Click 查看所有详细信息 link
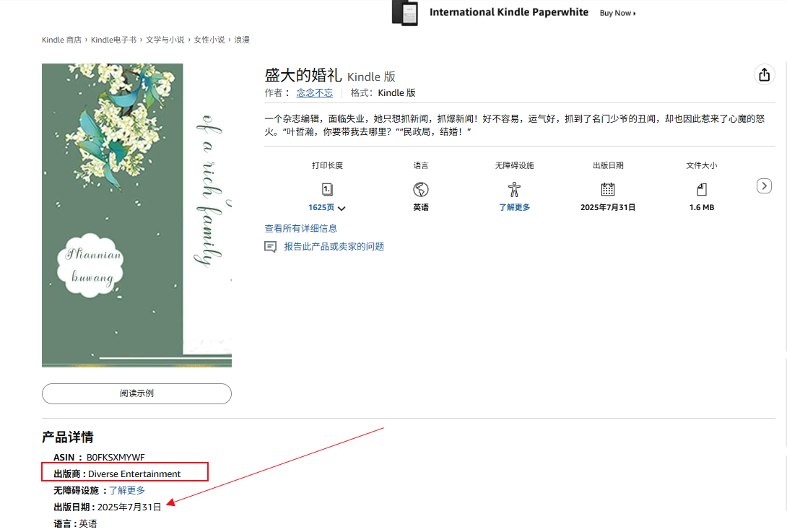The height and width of the screenshot is (532, 787). coord(300,228)
